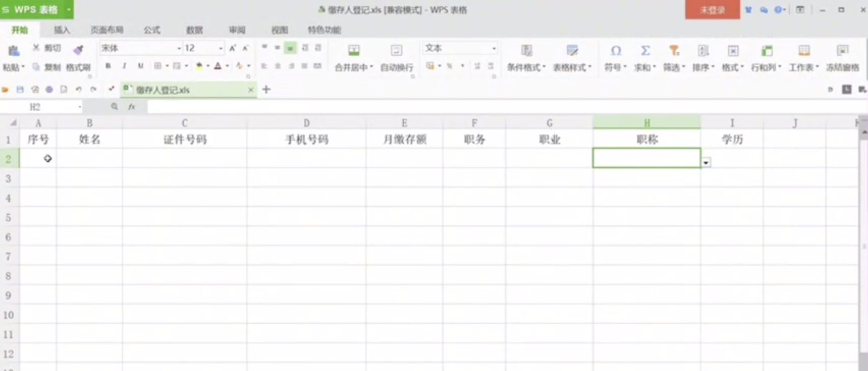
Task: Click the Copy (复制) icon
Action: pos(36,67)
